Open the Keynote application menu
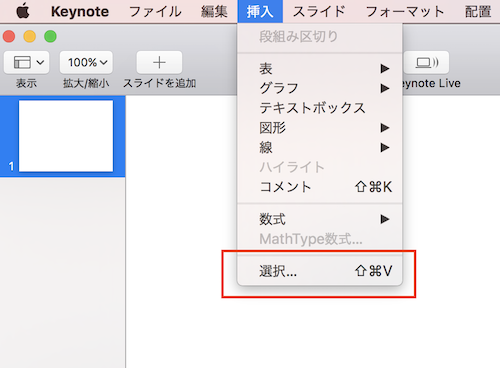500x368 pixels. click(x=80, y=12)
